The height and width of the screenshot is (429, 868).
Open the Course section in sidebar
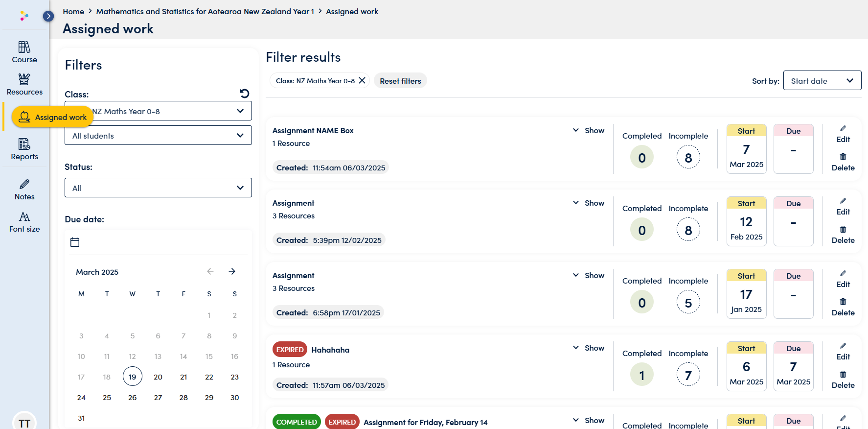click(x=24, y=52)
